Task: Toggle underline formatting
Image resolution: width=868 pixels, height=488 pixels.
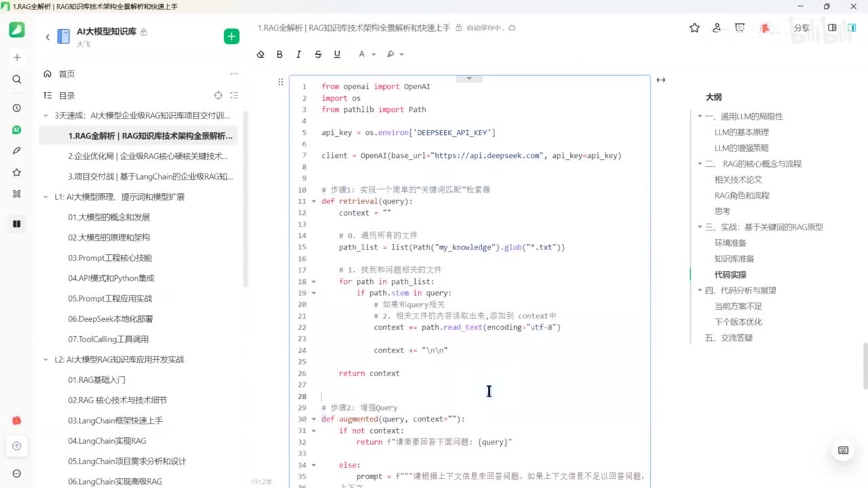Action: coord(337,54)
